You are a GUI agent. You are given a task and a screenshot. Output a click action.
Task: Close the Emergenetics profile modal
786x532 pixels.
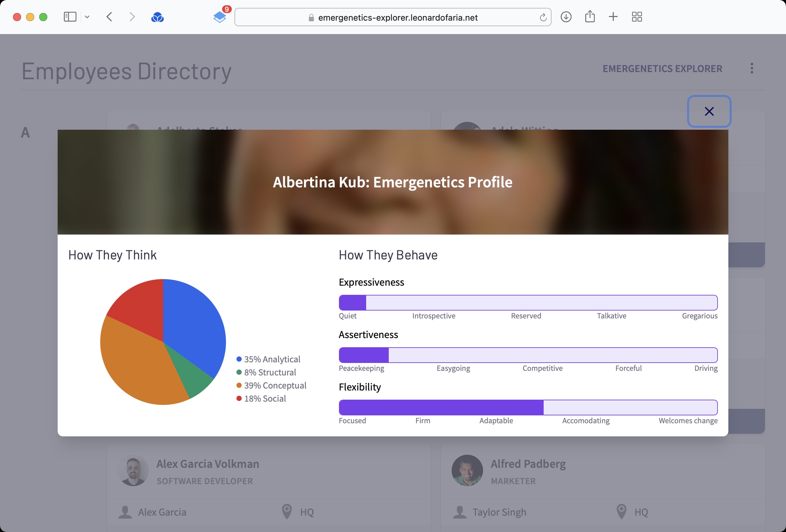[709, 111]
